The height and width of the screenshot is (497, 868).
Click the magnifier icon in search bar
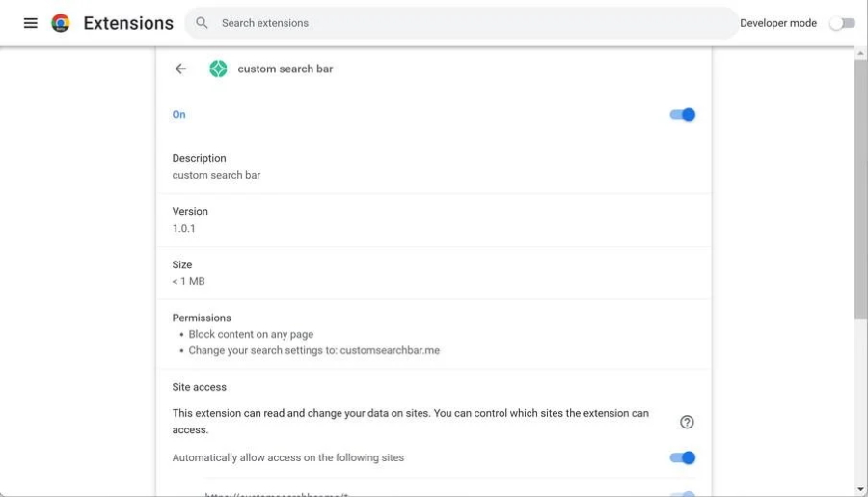(202, 23)
